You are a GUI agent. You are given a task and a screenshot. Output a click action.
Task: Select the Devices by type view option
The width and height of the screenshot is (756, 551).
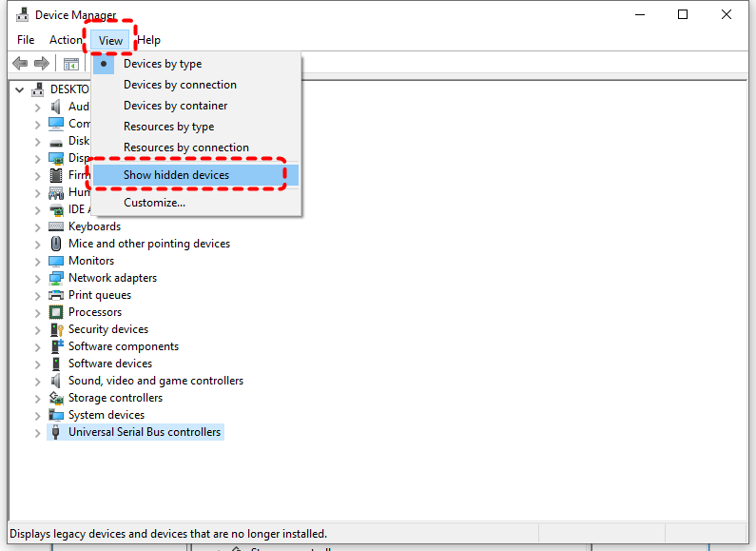coord(196,64)
